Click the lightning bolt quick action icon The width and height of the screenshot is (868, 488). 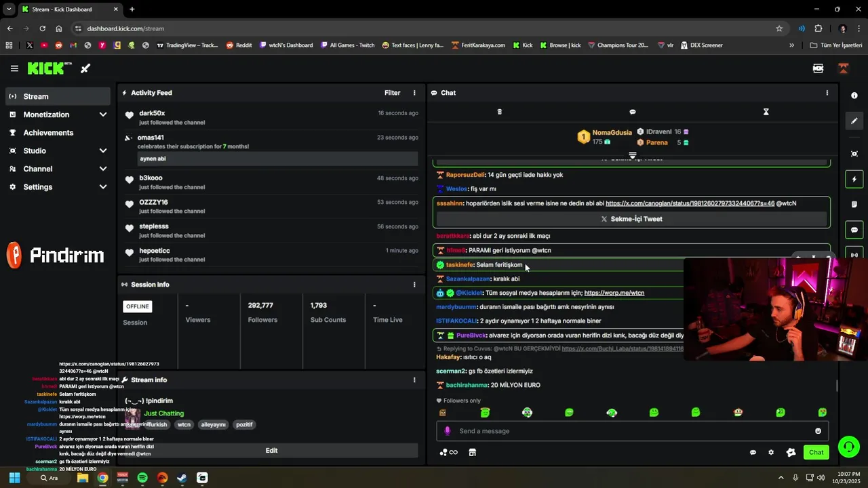(854, 180)
